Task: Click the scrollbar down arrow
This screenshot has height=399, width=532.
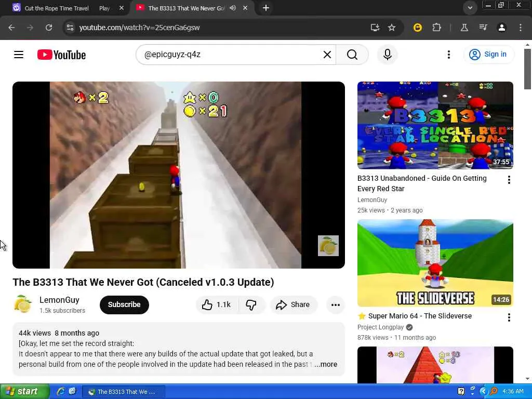Action: tap(527, 379)
